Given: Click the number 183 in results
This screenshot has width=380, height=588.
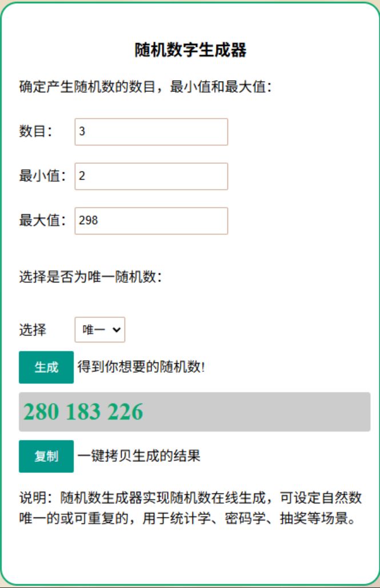Looking at the screenshot, I should [x=84, y=412].
